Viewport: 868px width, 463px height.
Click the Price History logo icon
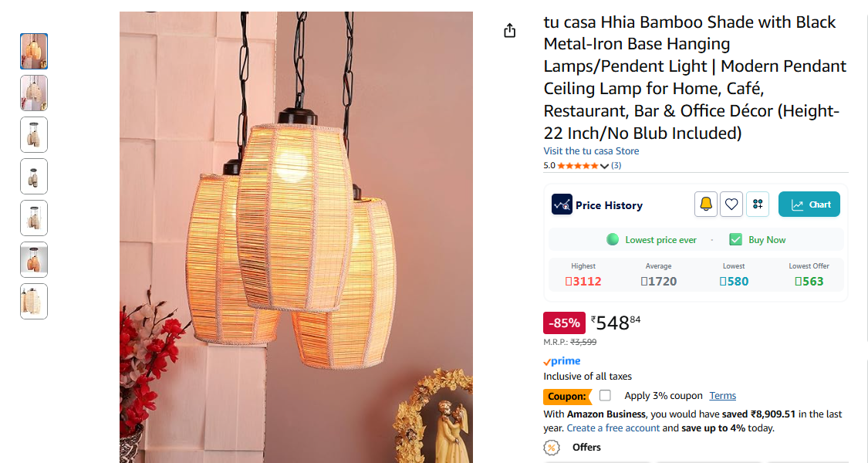(562, 204)
